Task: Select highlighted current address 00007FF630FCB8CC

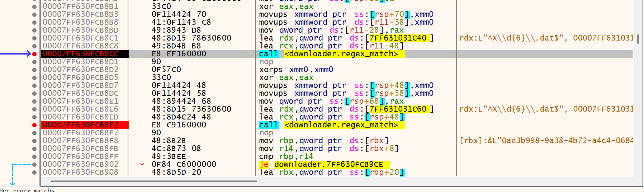Action: (81, 54)
